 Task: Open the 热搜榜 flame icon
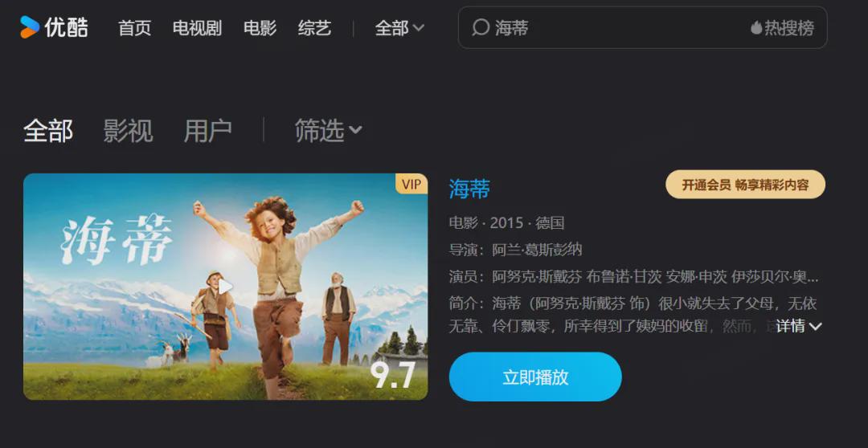(x=755, y=27)
